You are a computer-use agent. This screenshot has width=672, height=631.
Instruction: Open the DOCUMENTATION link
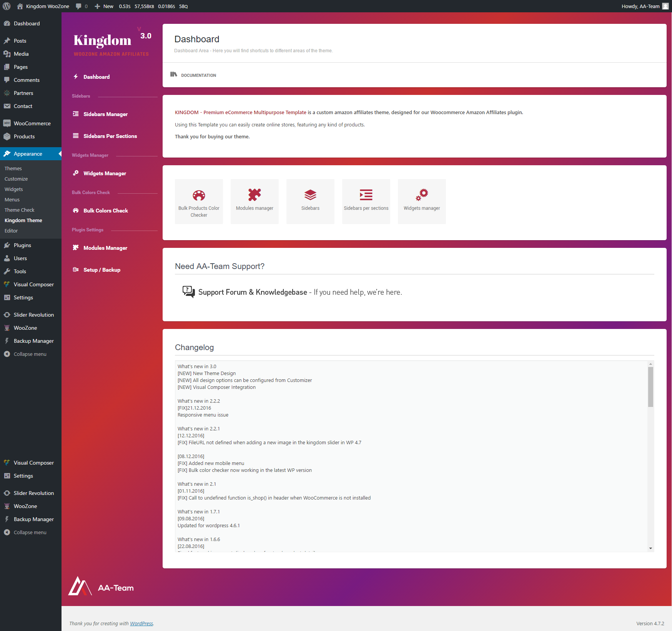pos(193,75)
